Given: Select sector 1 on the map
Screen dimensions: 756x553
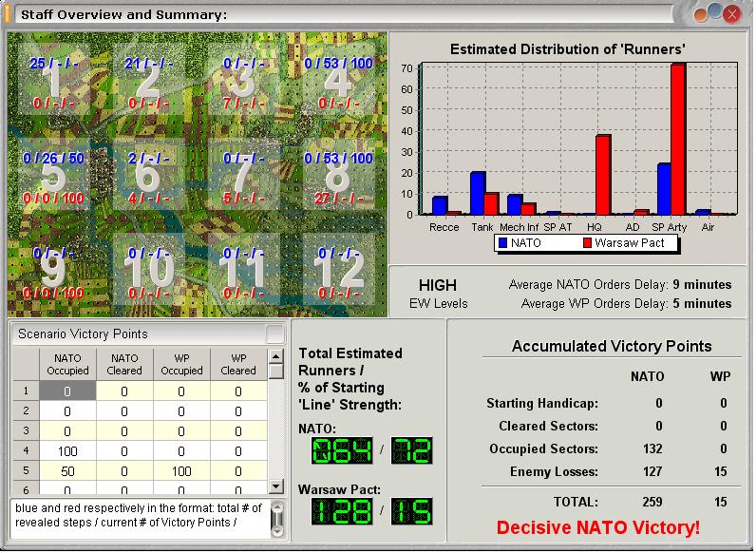Looking at the screenshot, I should 53,80.
